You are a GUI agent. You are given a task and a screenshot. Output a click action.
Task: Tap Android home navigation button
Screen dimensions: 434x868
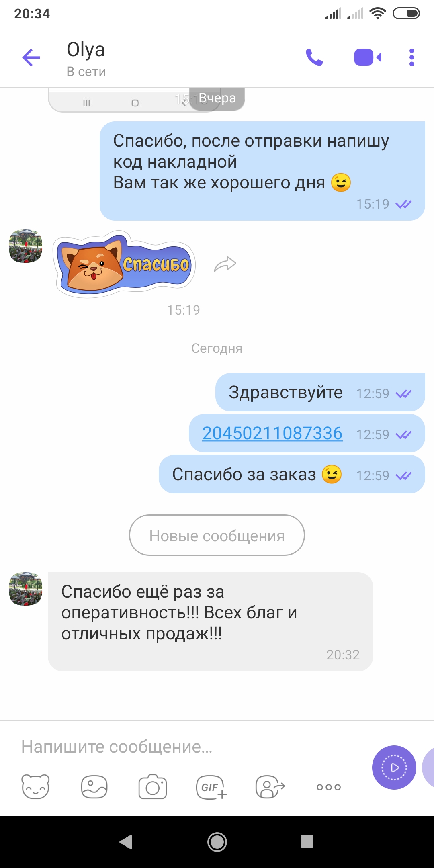tap(217, 842)
